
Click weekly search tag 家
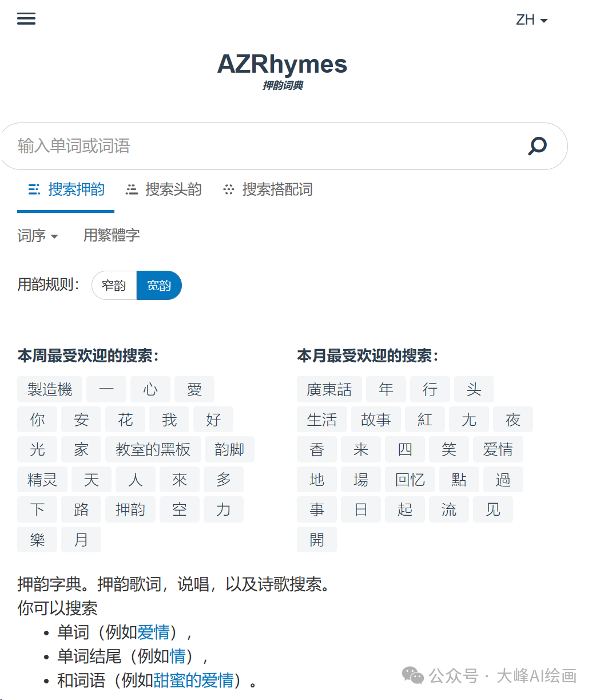point(81,449)
